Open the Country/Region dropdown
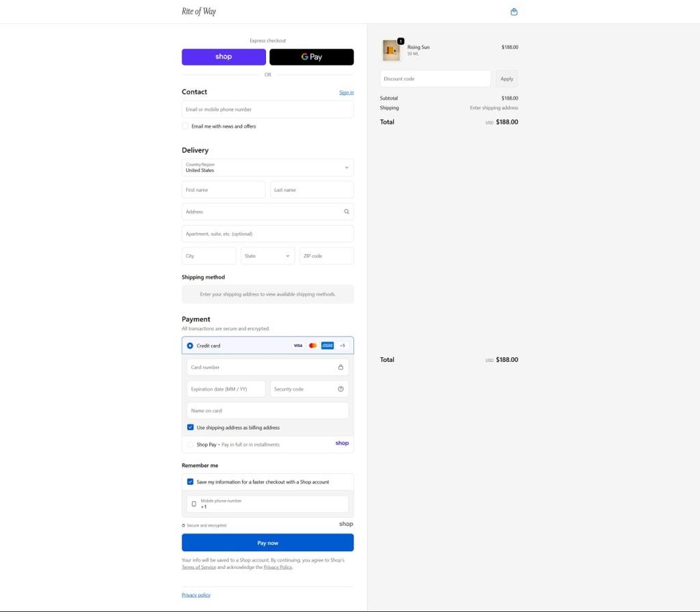Image resolution: width=700 pixels, height=612 pixels. (x=267, y=167)
